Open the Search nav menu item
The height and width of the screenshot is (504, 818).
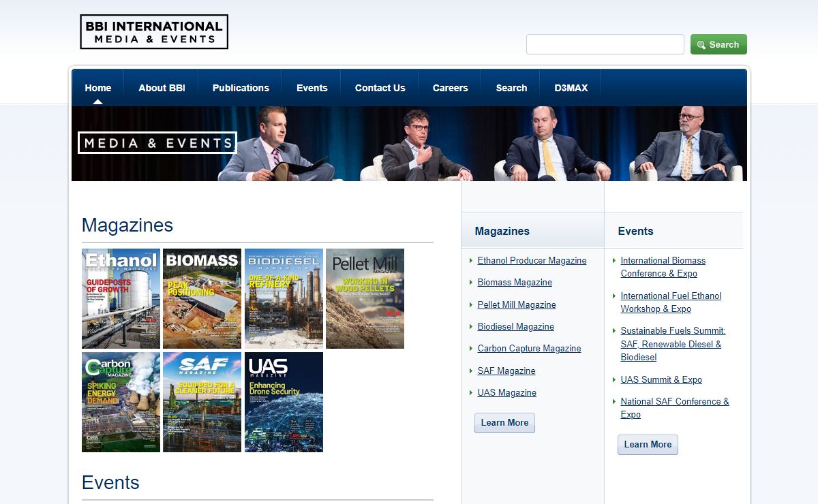click(x=511, y=88)
